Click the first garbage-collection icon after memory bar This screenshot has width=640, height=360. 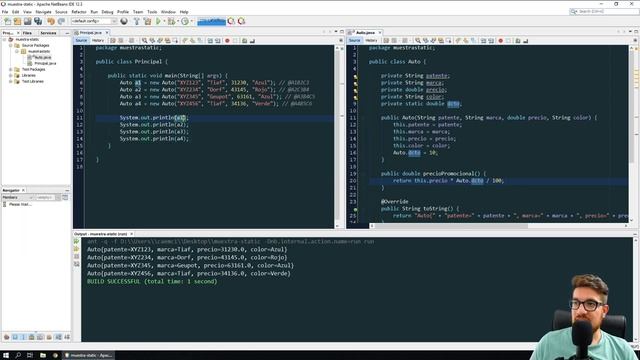click(x=231, y=21)
